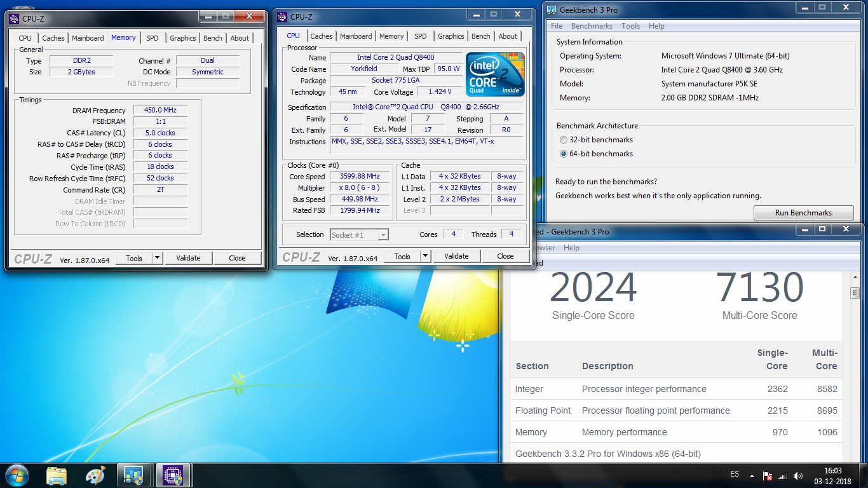Open Graphics tab in Memory window
This screenshot has width=868, height=488.
click(x=183, y=38)
